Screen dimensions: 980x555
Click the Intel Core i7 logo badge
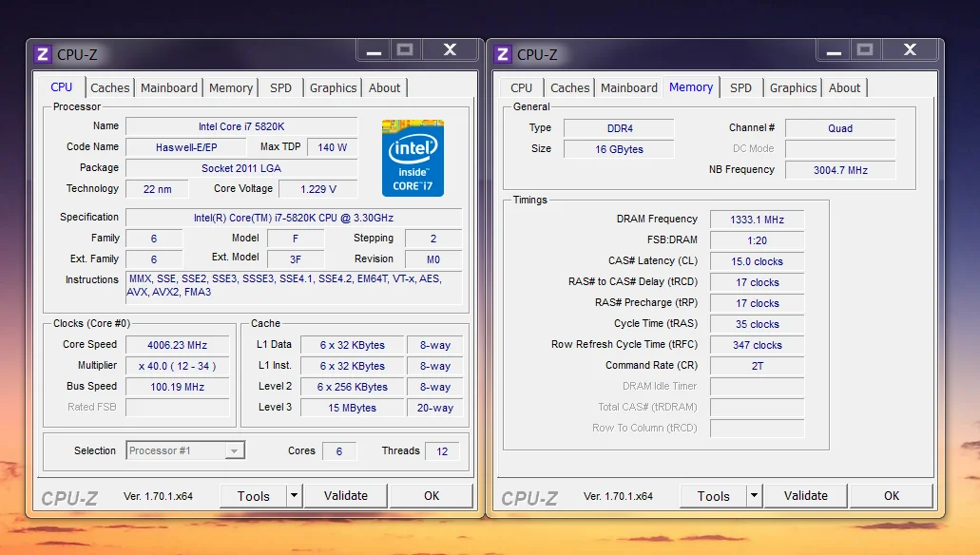pyautogui.click(x=413, y=158)
